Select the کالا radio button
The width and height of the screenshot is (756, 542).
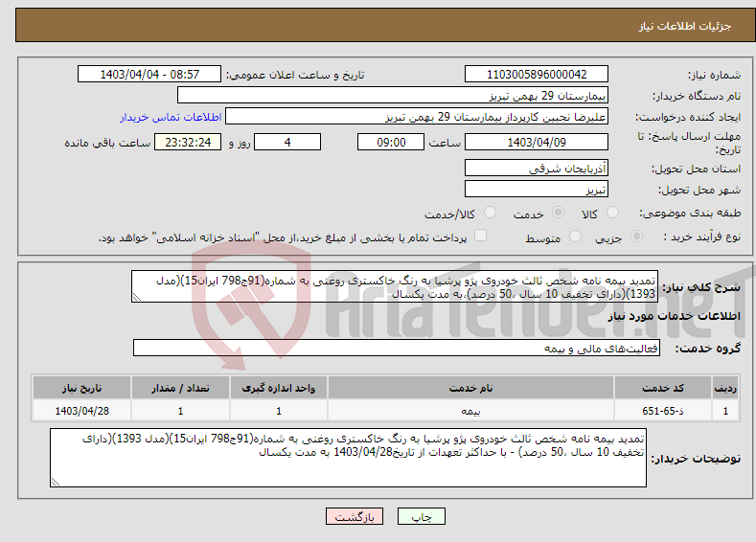(612, 213)
